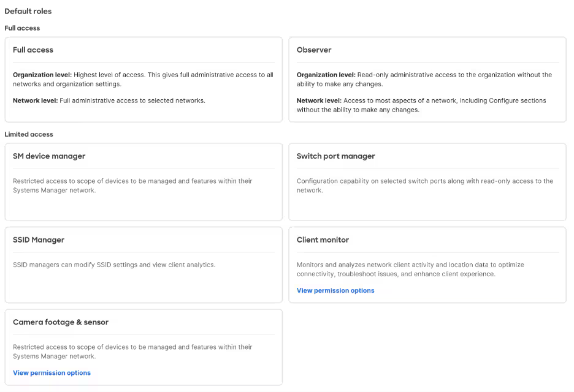
Task: Click the Default roles heading
Action: (x=28, y=11)
